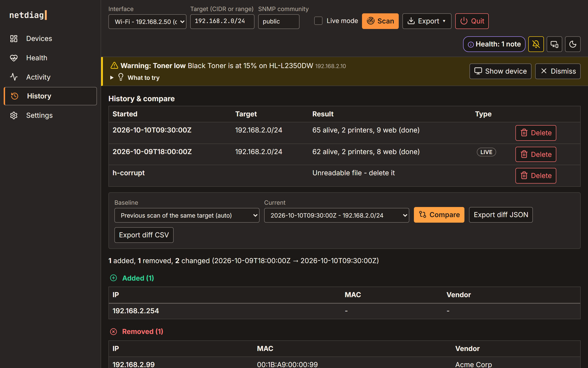Click the Added (1) section heading

pyautogui.click(x=138, y=278)
